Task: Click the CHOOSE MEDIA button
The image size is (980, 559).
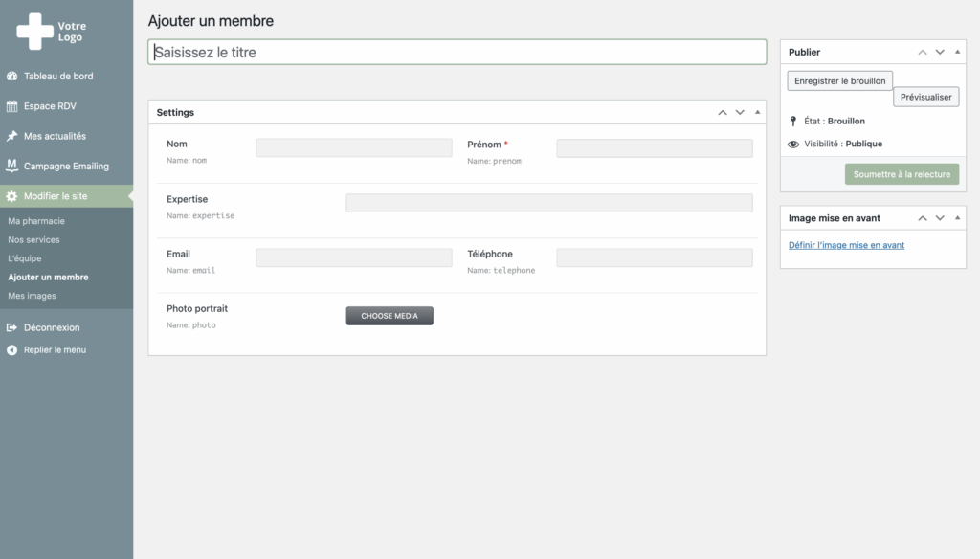Action: click(390, 316)
